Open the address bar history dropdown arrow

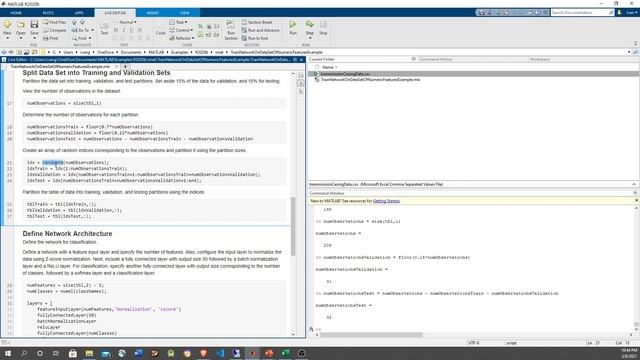coord(629,52)
